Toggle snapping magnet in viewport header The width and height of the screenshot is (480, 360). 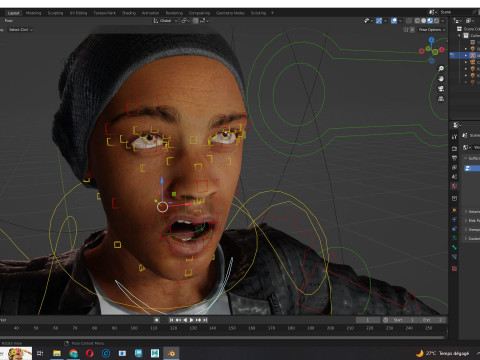click(x=196, y=21)
